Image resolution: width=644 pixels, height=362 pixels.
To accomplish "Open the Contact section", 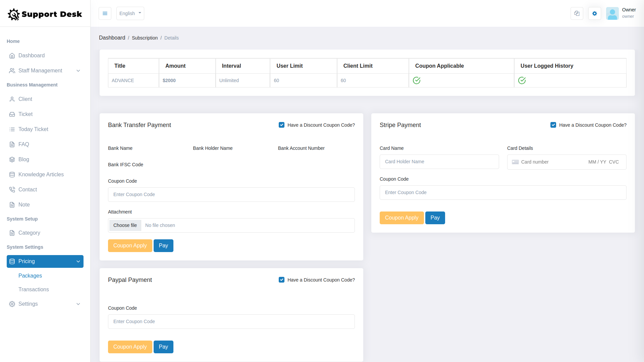I will [28, 189].
